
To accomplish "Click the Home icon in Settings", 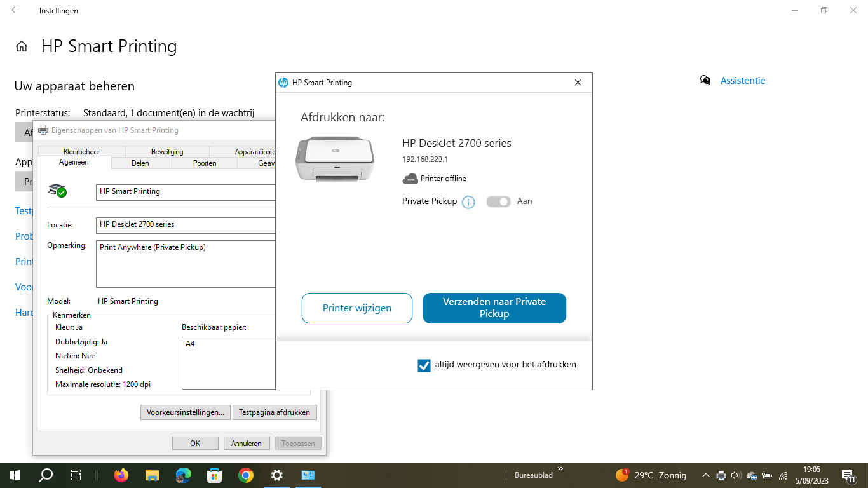I will pos(22,46).
